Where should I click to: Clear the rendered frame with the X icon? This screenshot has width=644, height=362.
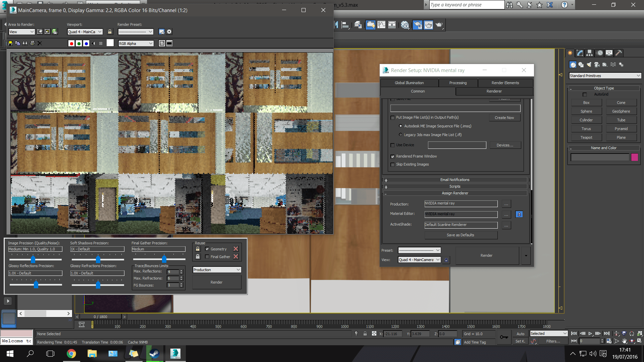(40, 43)
